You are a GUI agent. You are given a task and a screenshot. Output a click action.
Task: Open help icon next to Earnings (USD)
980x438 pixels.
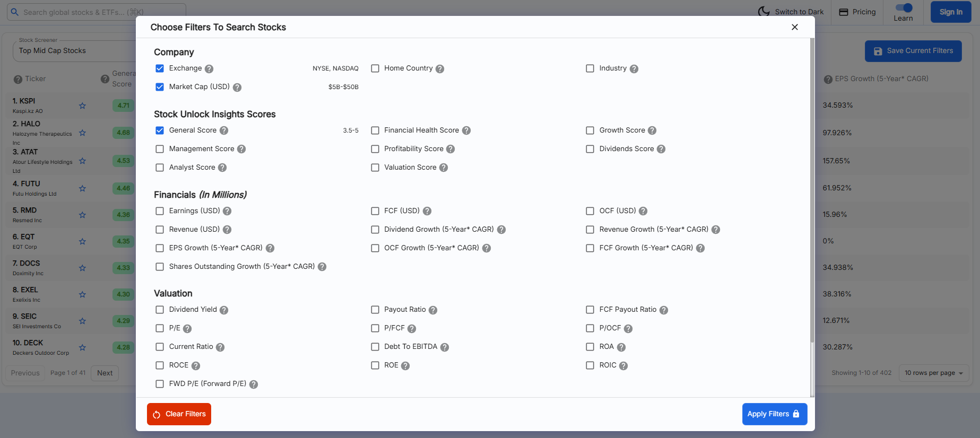(227, 211)
